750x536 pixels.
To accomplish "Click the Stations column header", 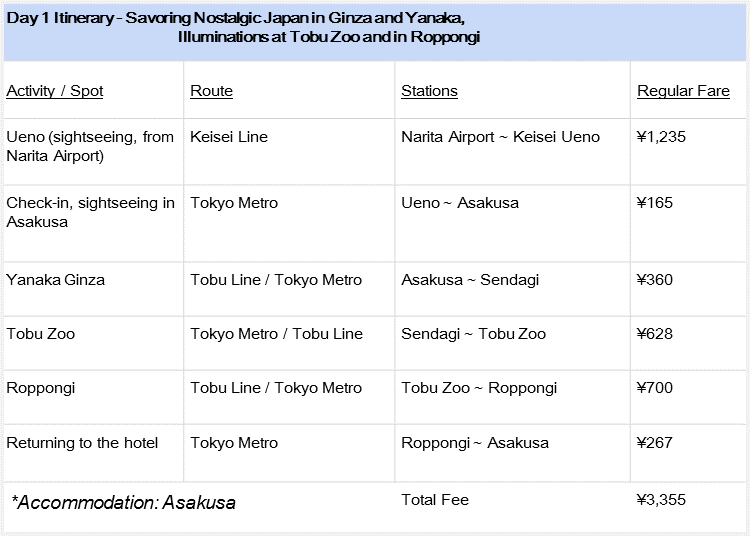I will [x=429, y=91].
